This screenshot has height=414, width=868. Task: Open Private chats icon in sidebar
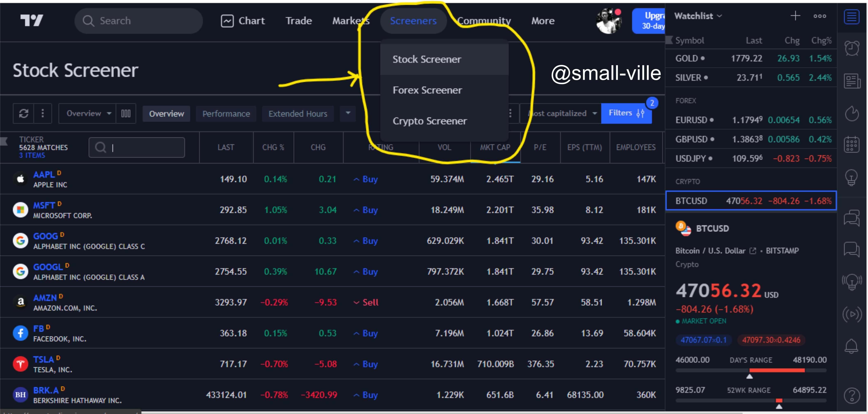click(852, 249)
